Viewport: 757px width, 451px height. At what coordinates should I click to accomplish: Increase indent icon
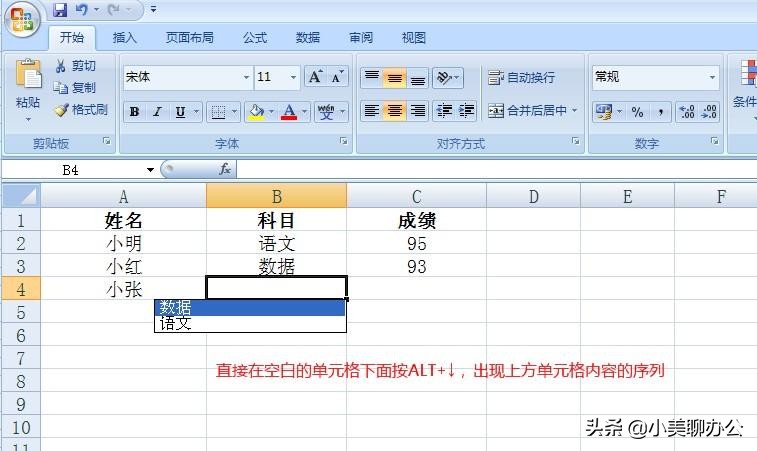point(466,111)
